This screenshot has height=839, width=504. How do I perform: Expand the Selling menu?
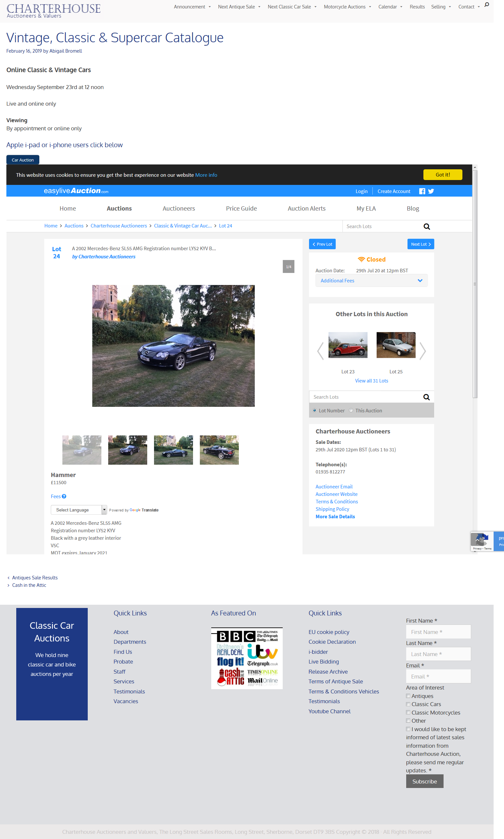pyautogui.click(x=441, y=7)
